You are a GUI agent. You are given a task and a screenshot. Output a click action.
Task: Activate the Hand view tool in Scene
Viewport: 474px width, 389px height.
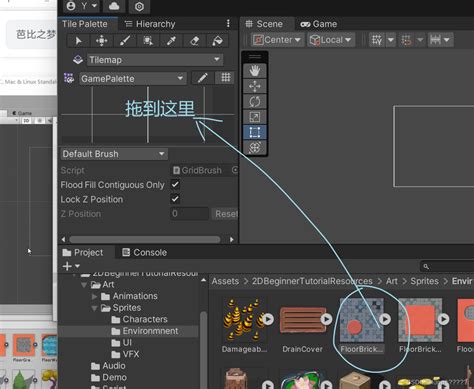click(x=255, y=70)
